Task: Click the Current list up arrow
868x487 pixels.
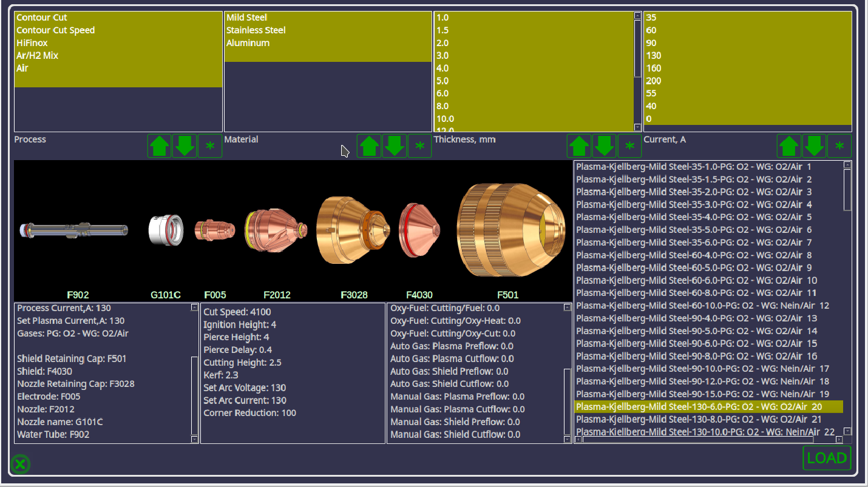Action: click(788, 147)
